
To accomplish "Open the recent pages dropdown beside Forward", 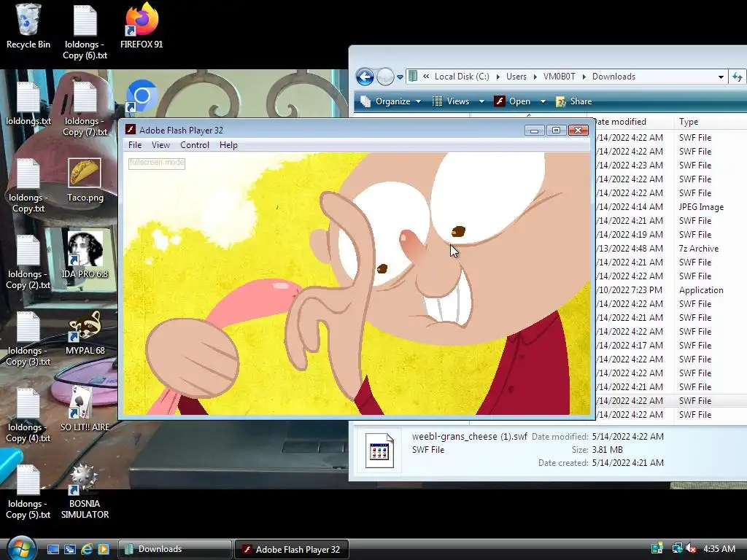I will coord(400,77).
